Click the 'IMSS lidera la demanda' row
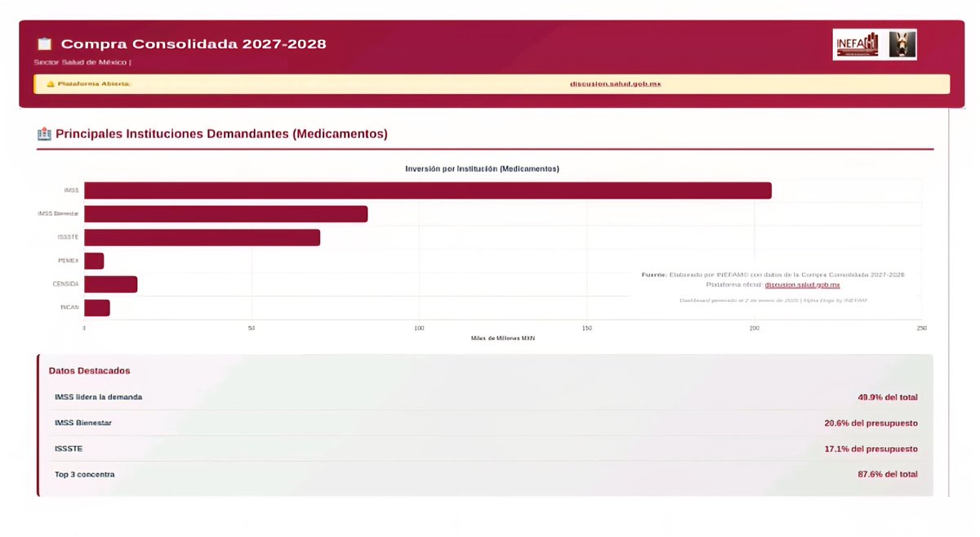The width and height of the screenshot is (980, 537). [486, 397]
